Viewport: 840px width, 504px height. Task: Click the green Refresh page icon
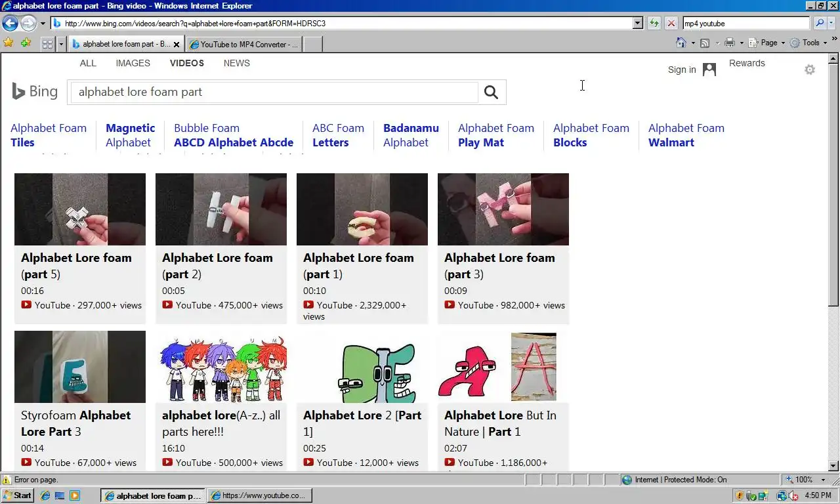654,23
